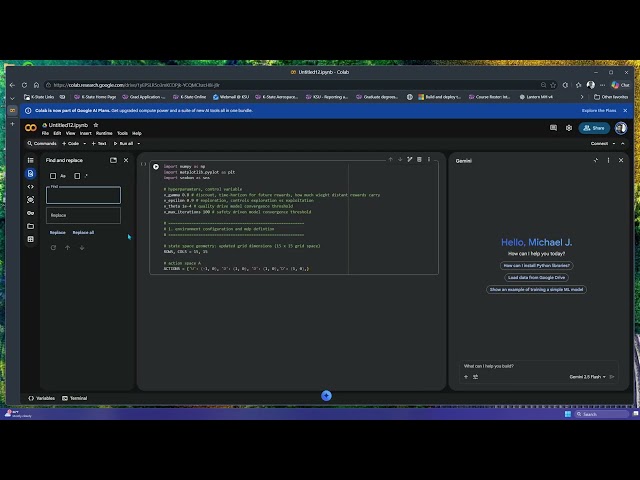Click the Share button
This screenshot has width=640, height=480.
click(594, 128)
